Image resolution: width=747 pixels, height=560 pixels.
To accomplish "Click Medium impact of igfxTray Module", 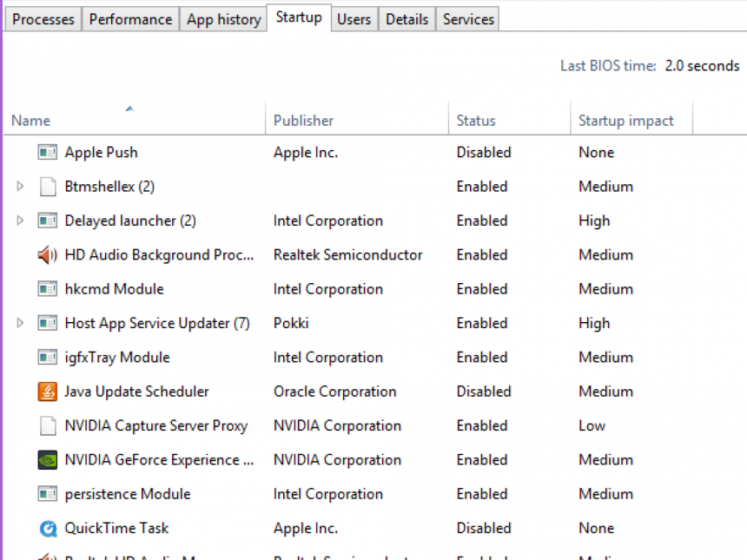I will [605, 358].
